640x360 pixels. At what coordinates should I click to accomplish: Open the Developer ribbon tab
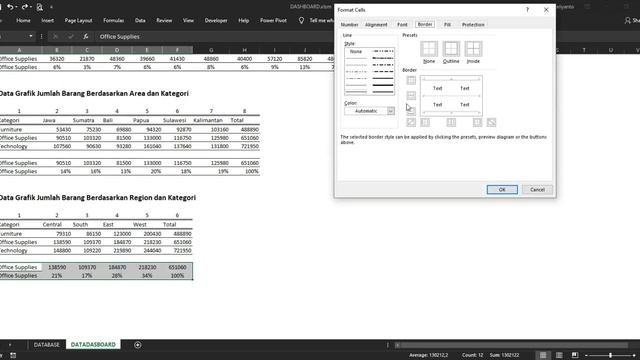(x=216, y=20)
